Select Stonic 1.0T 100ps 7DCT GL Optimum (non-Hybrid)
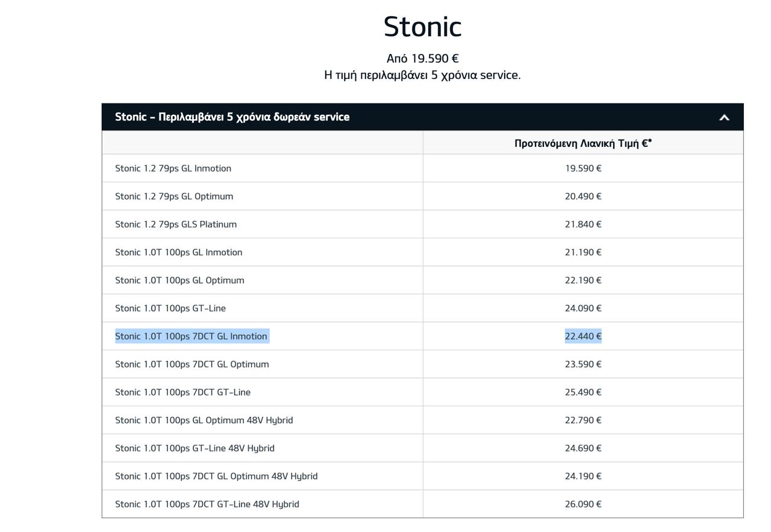This screenshot has width=771, height=532. click(x=192, y=364)
